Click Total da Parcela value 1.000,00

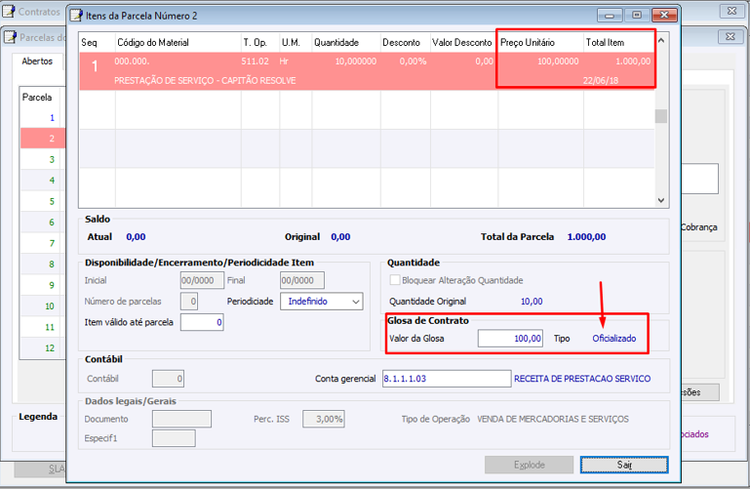pyautogui.click(x=586, y=237)
